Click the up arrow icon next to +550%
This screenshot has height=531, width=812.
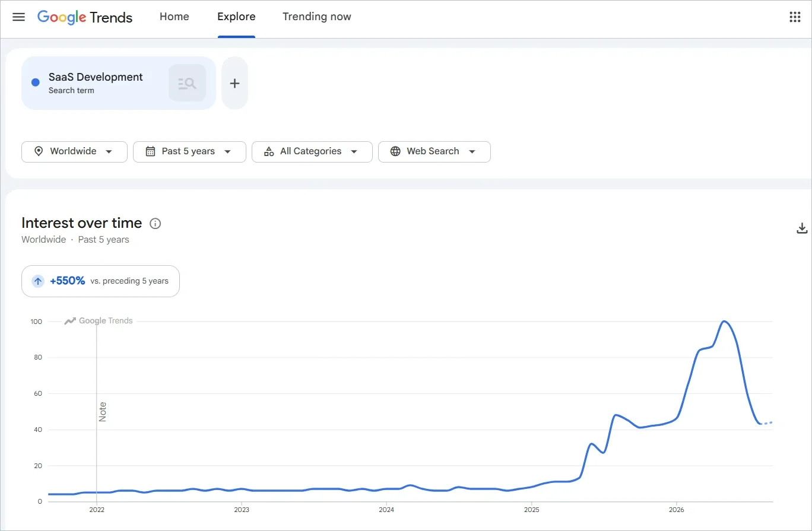(38, 281)
